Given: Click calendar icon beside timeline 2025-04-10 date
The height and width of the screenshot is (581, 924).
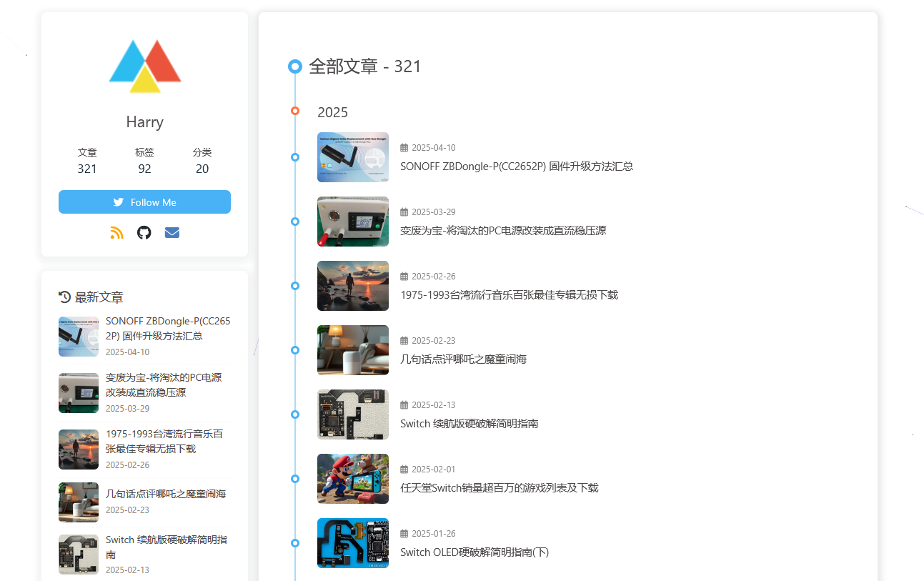Looking at the screenshot, I should pyautogui.click(x=404, y=148).
